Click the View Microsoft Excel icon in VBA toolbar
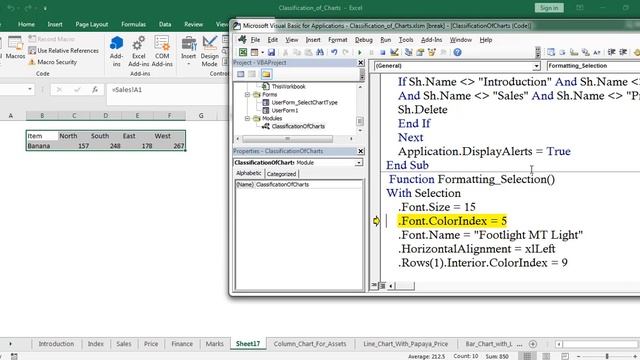The width and height of the screenshot is (640, 360). coord(243,52)
